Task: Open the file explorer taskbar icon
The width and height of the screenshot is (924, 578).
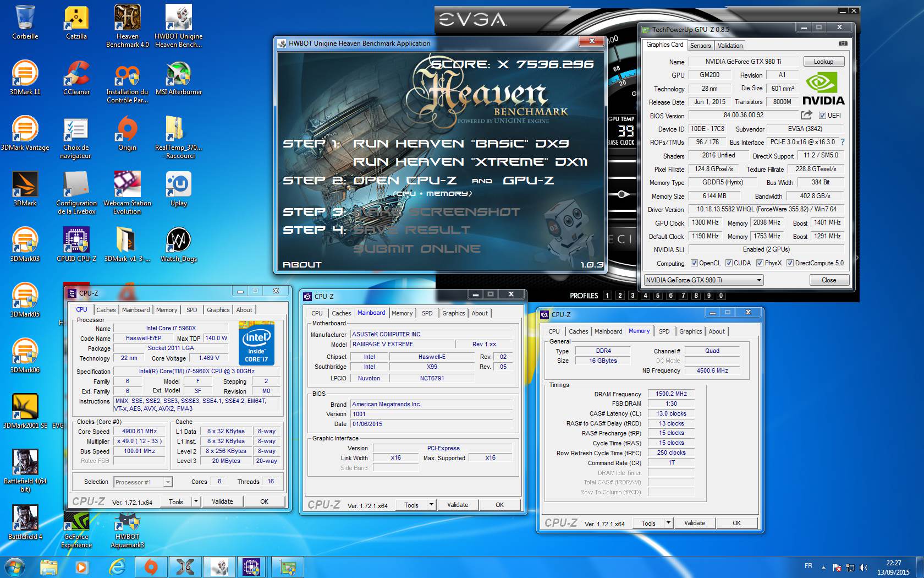Action: click(x=49, y=566)
